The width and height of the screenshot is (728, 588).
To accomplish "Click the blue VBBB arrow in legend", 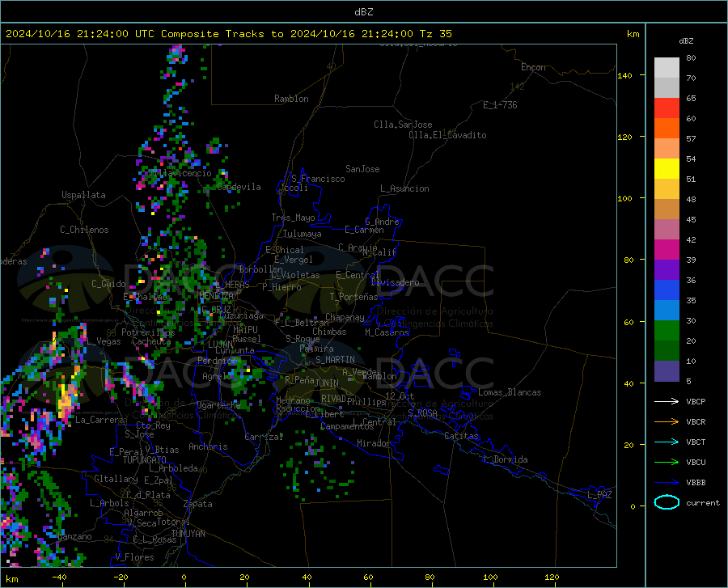I will click(667, 483).
